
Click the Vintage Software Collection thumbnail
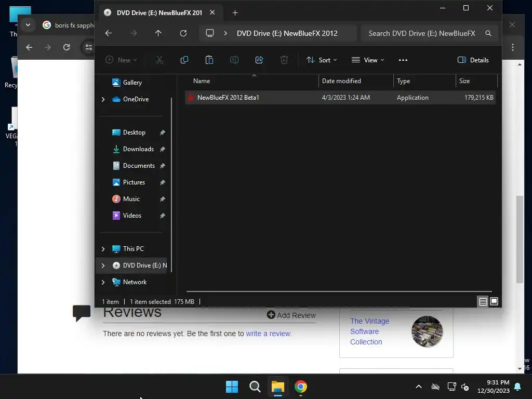(x=427, y=331)
